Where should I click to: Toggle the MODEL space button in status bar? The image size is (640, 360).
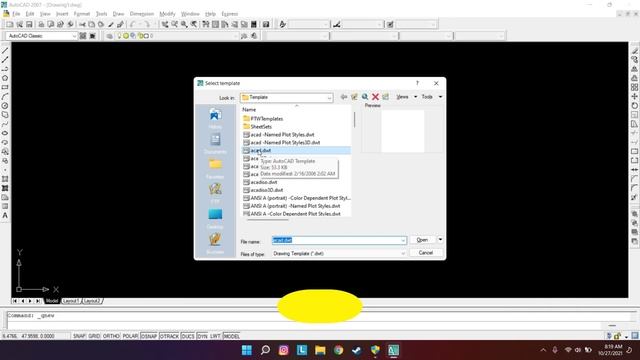231,336
